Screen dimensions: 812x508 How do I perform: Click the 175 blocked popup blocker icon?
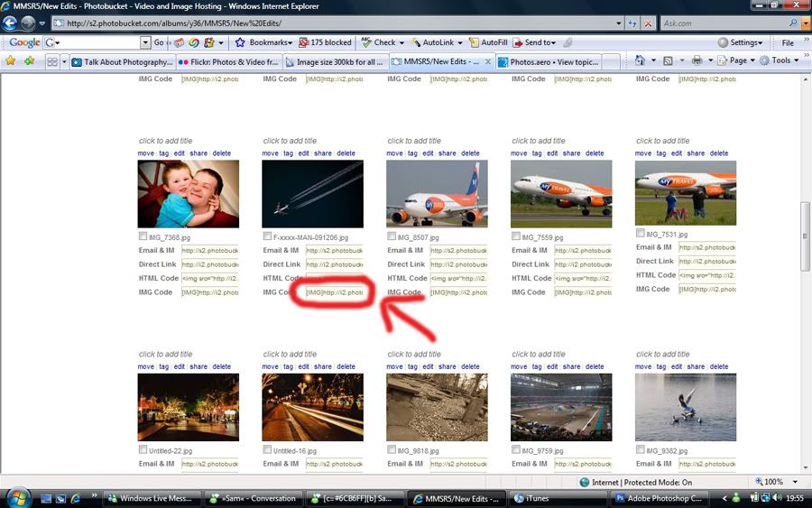pos(304,42)
